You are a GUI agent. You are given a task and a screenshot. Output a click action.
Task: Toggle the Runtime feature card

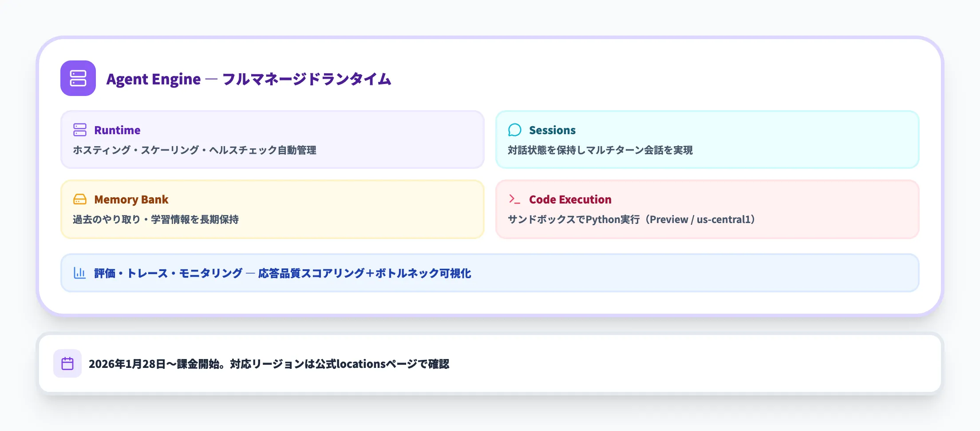coord(272,140)
